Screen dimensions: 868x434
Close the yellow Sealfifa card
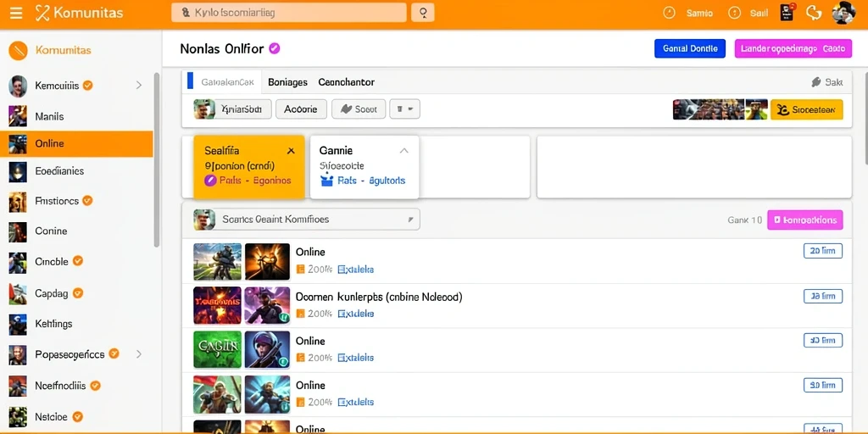(x=292, y=151)
